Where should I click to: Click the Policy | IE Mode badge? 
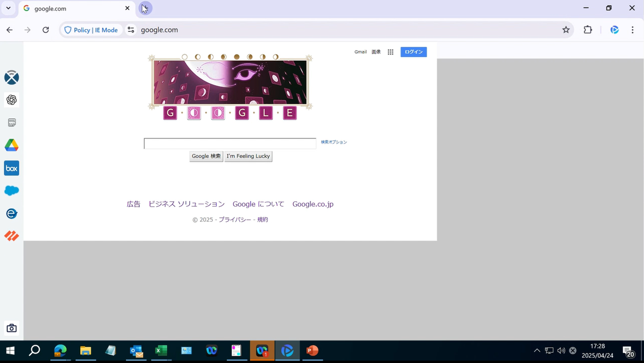[x=91, y=30]
